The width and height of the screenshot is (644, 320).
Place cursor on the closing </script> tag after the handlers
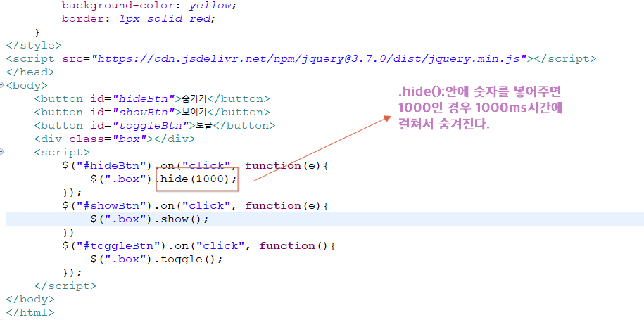pos(65,286)
